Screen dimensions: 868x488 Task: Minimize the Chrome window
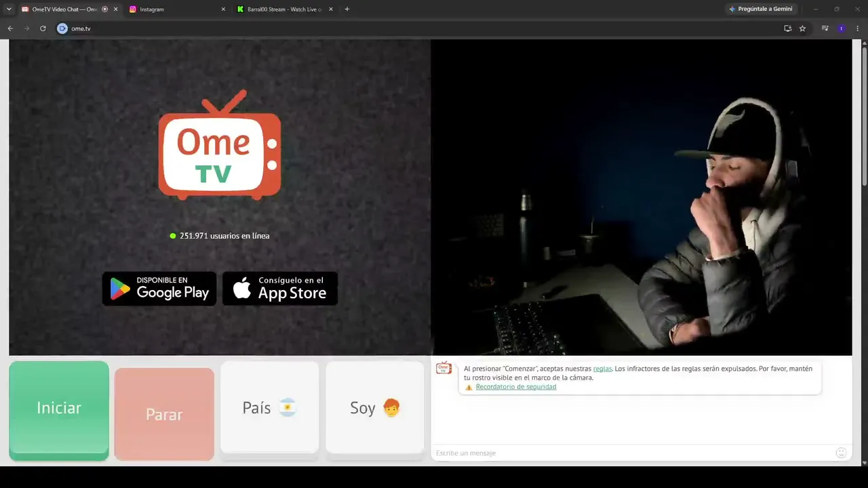tap(816, 9)
